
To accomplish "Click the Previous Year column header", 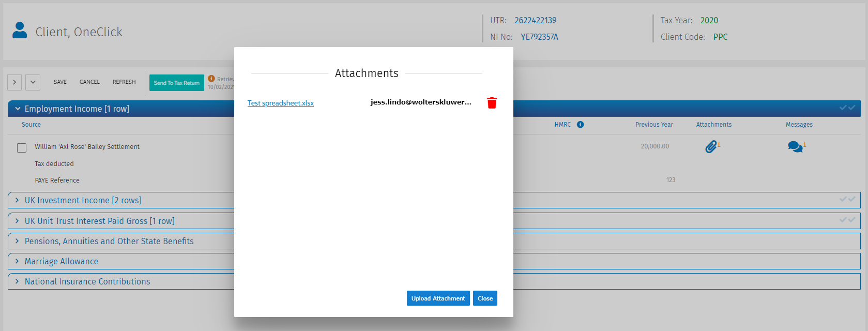I will click(654, 125).
